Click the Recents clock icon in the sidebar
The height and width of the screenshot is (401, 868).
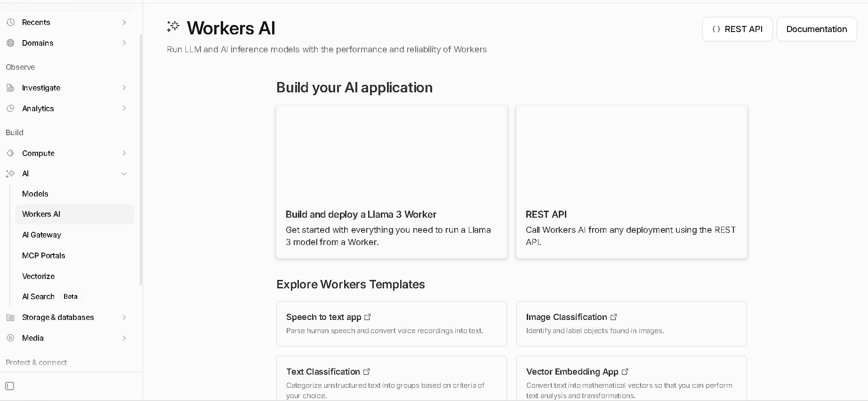pos(10,22)
